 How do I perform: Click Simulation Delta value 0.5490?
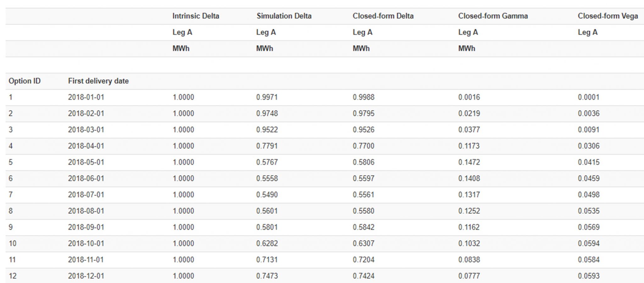267,195
